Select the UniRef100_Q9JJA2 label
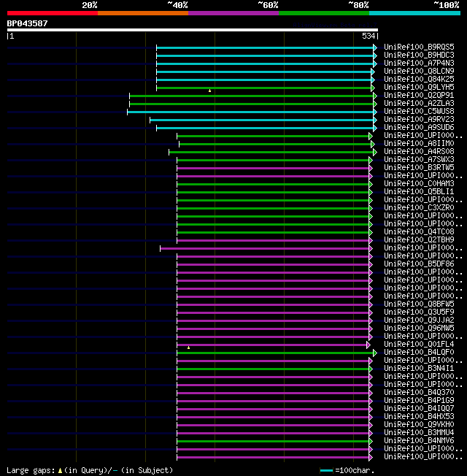The width and height of the screenshot is (467, 476). tap(419, 320)
